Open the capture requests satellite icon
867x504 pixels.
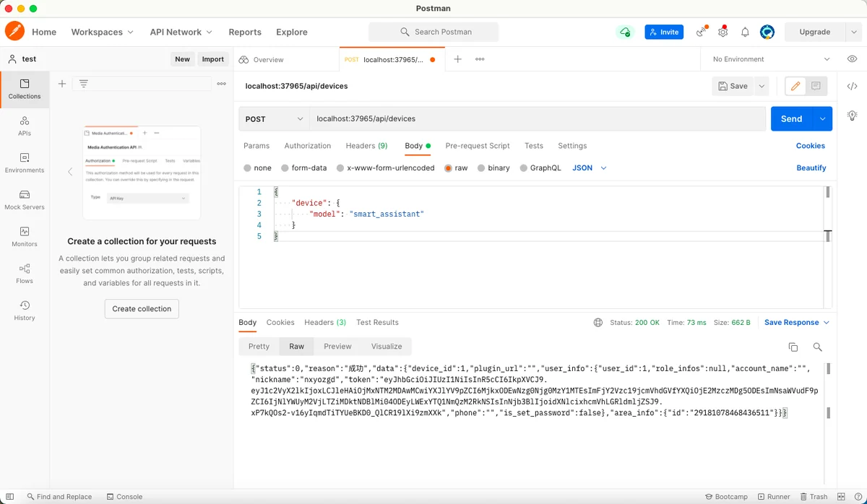tap(701, 32)
